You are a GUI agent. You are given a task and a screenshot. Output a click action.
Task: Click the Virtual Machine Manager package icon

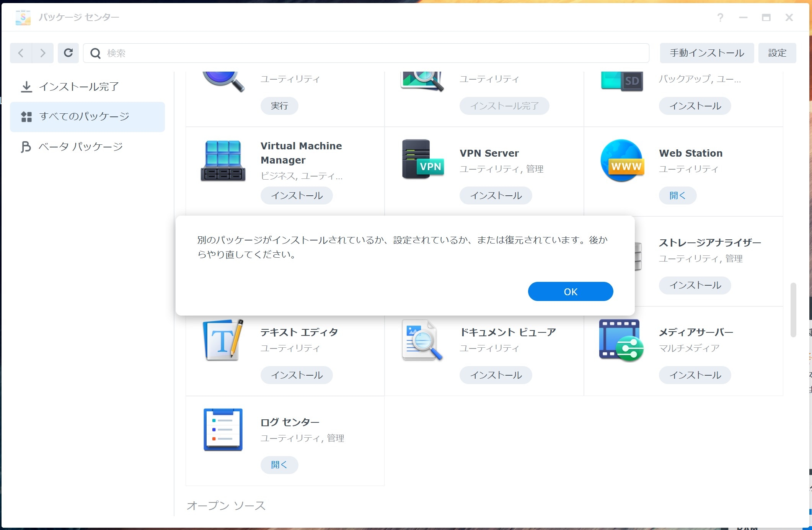click(x=223, y=160)
